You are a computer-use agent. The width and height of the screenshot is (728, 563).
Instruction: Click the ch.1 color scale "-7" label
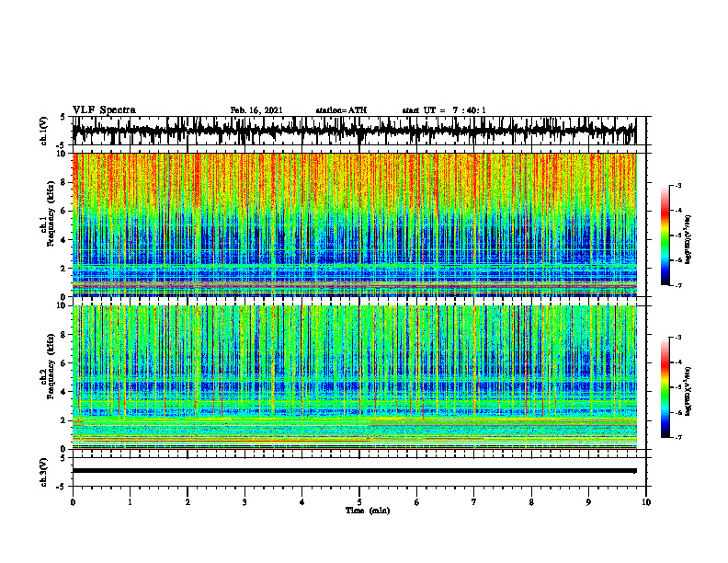coord(678,285)
